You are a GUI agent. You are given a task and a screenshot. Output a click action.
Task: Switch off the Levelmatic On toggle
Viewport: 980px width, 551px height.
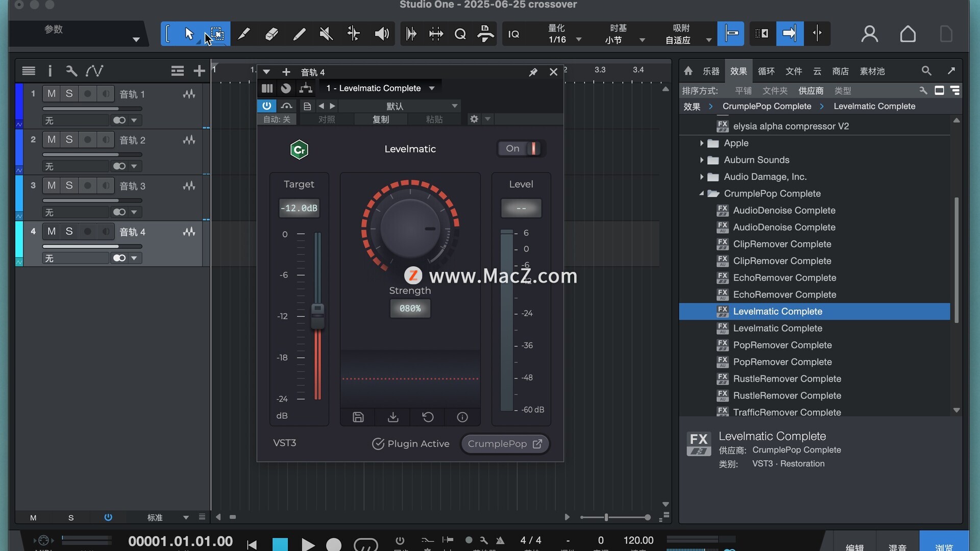(521, 148)
